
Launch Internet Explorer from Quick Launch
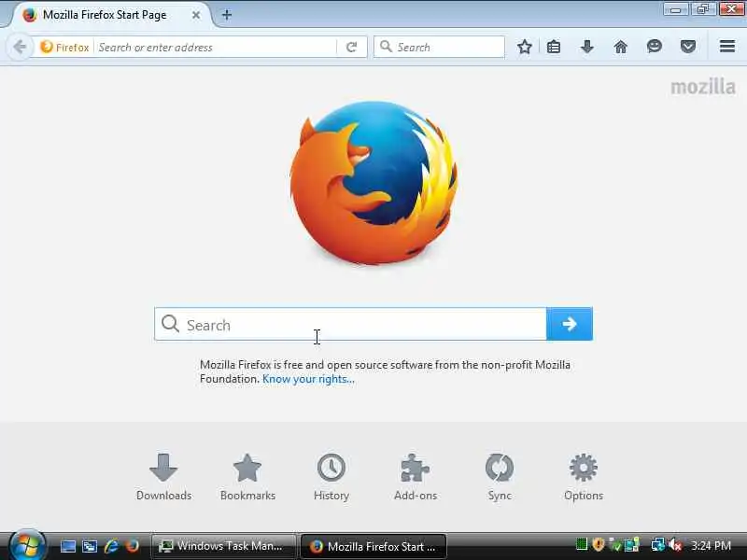tap(111, 546)
